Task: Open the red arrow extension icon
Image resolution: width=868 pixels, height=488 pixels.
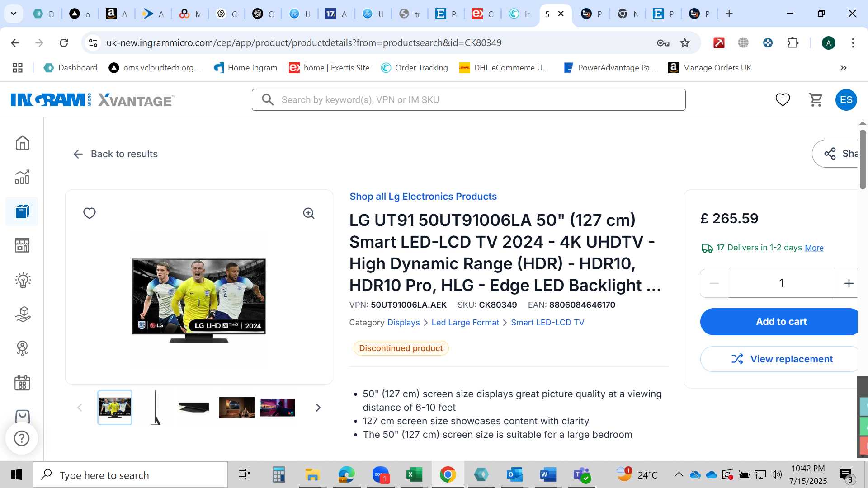Action: pyautogui.click(x=719, y=43)
